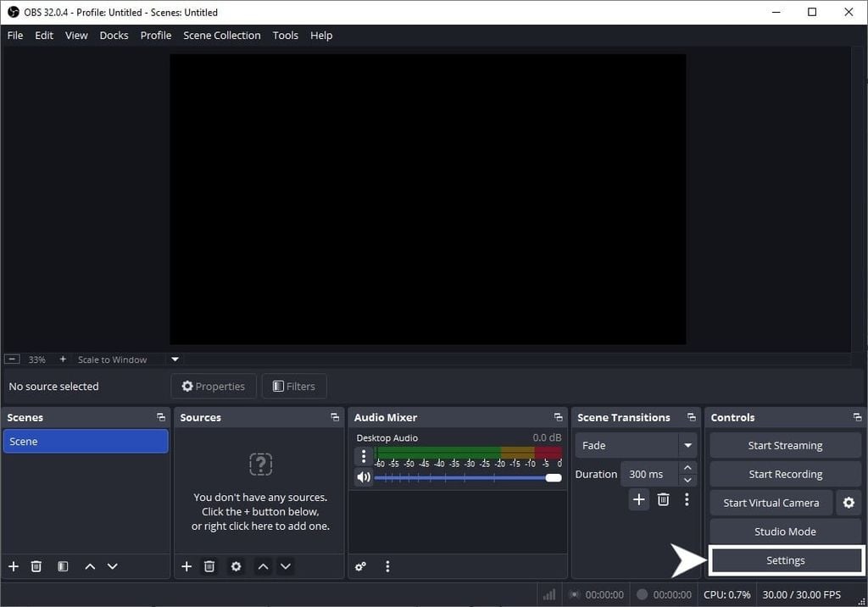Add a new scene with the plus icon
868x607 pixels.
pyautogui.click(x=13, y=566)
